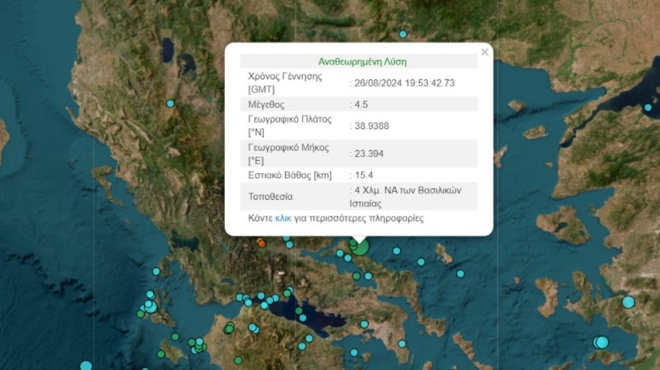Click the 'Γεωγραφικό Μήκος [°E]' label
Screen dimensions: 660x370
coord(288,154)
